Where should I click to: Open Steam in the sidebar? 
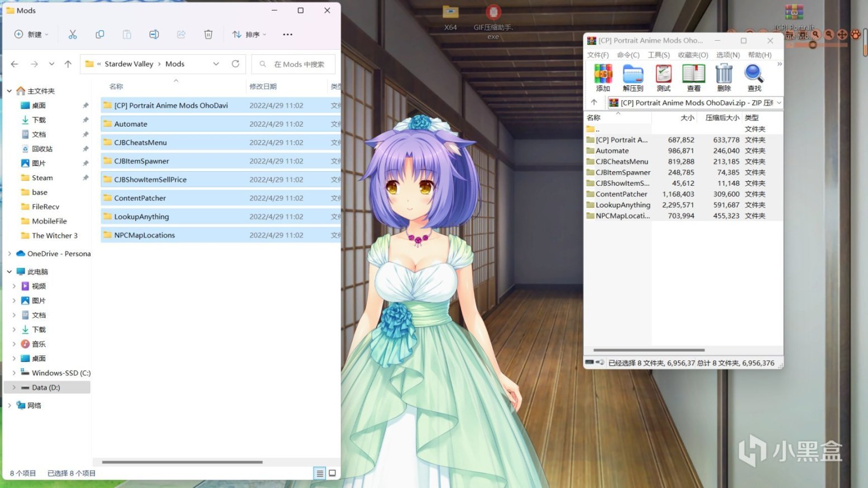[x=42, y=178]
